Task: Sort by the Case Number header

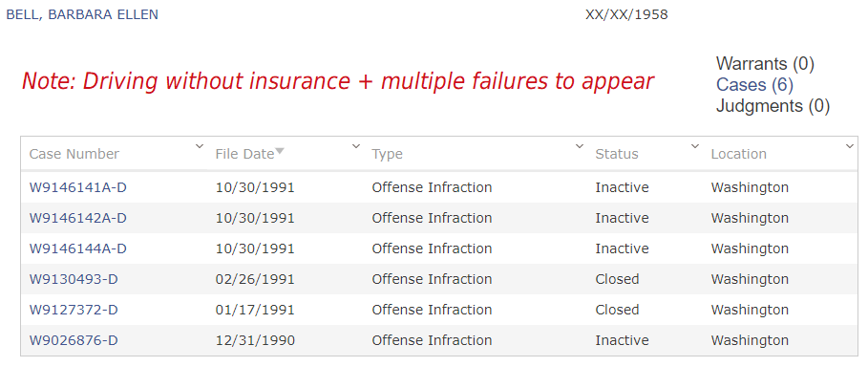Action: 74,154
